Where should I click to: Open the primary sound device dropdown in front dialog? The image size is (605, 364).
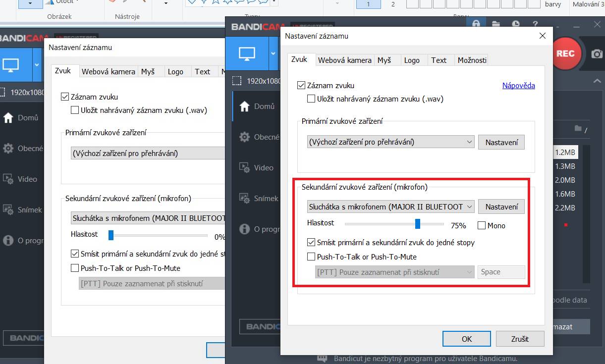pos(390,142)
